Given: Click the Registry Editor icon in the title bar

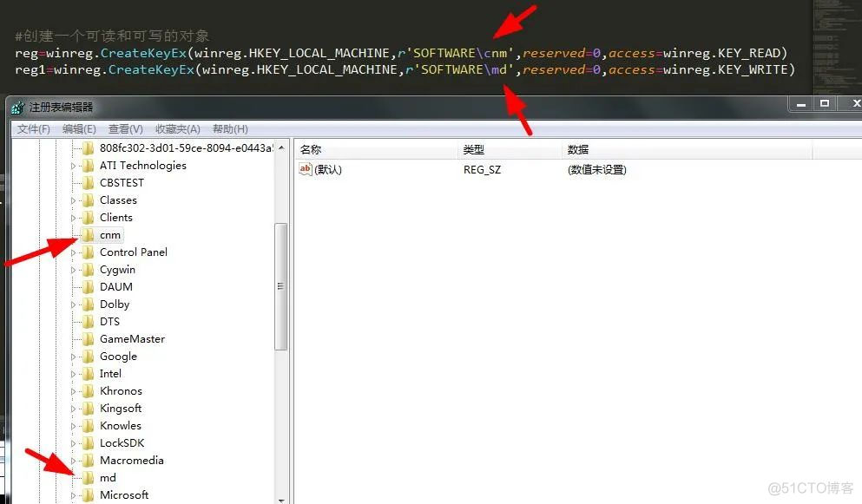Looking at the screenshot, I should pyautogui.click(x=16, y=106).
